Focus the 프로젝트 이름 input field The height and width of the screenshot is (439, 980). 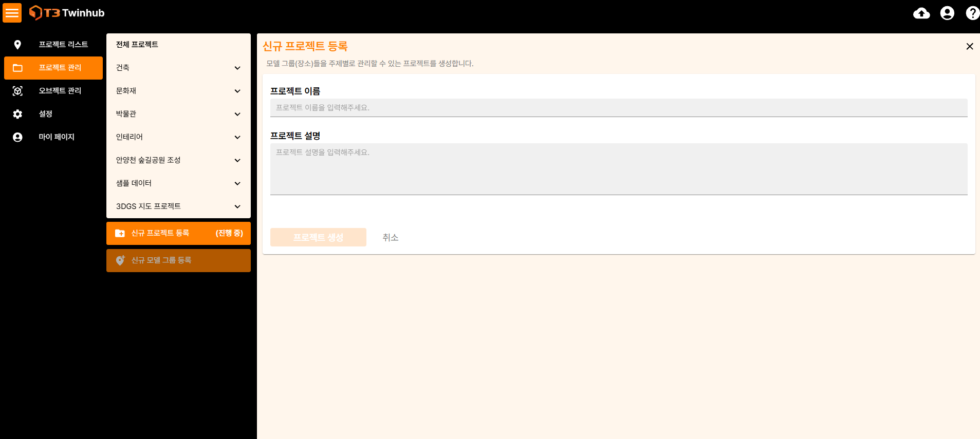tap(619, 108)
